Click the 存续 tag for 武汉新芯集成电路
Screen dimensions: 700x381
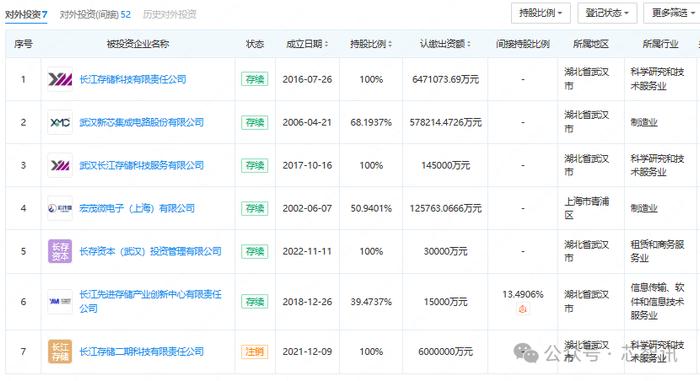click(254, 122)
